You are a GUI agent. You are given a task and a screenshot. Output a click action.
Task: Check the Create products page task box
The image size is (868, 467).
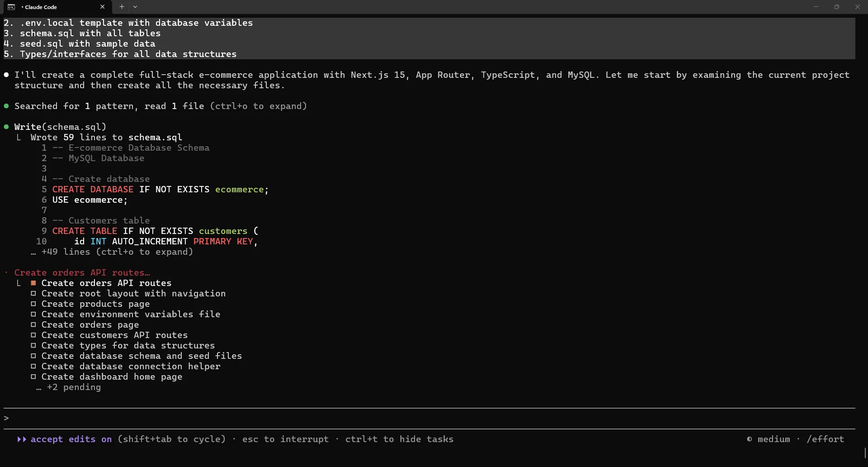(33, 304)
